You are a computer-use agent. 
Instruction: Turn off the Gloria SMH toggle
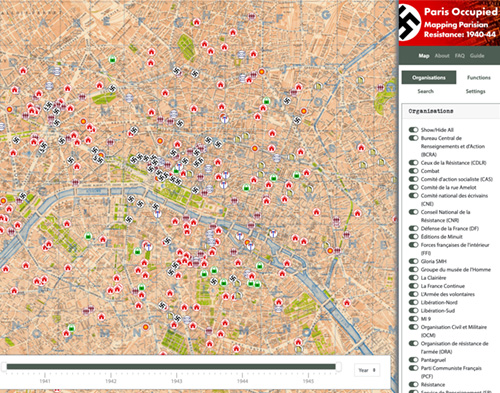414,261
